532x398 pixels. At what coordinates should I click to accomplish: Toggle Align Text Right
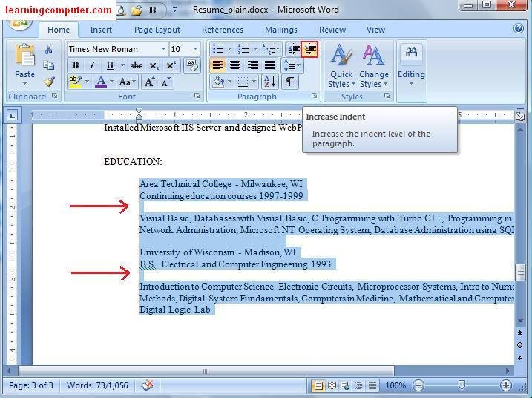[253, 65]
